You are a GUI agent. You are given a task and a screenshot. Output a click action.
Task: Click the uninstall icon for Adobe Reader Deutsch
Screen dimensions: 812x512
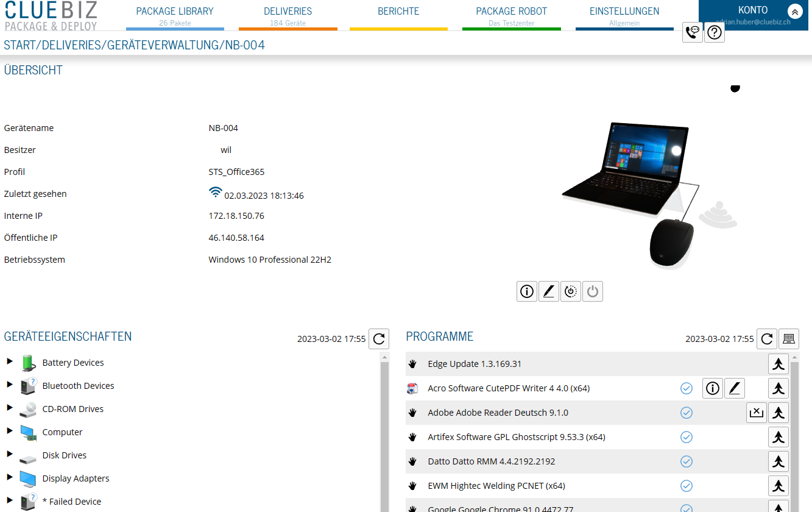[757, 413]
